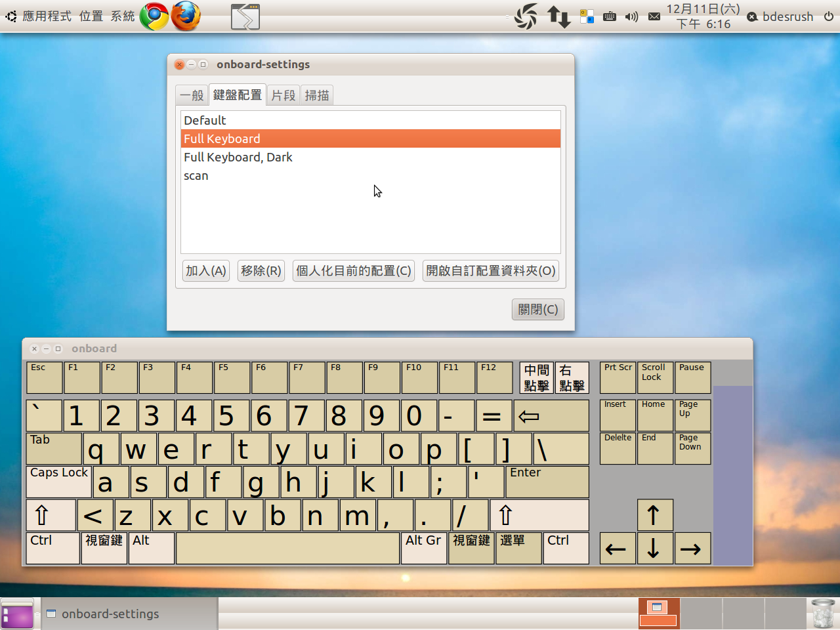The width and height of the screenshot is (840, 630).
Task: Switch to the 一般 tab
Action: pos(192,95)
